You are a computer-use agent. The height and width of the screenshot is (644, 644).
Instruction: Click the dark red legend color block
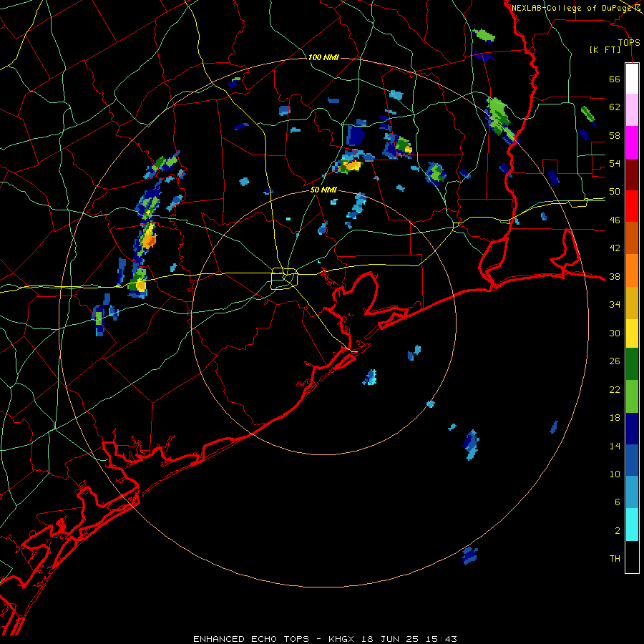click(632, 174)
